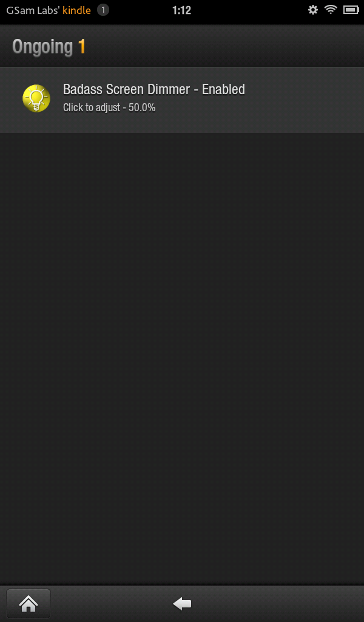Go to the Home screen
364x622 pixels.
click(29, 604)
